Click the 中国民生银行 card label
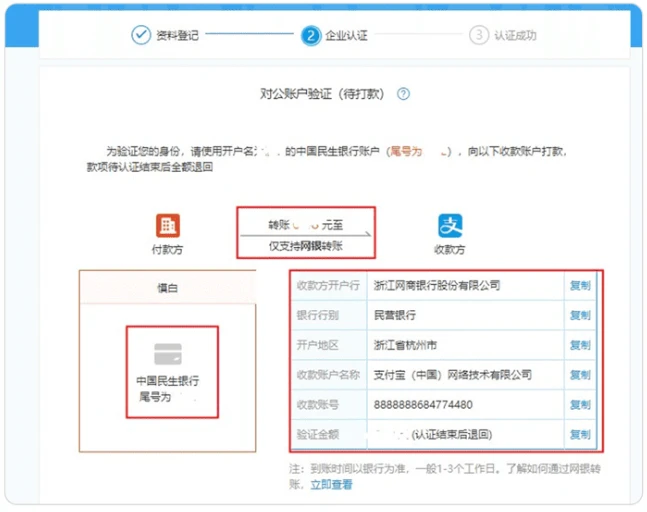Image resolution: width=647 pixels, height=512 pixels. [x=168, y=380]
